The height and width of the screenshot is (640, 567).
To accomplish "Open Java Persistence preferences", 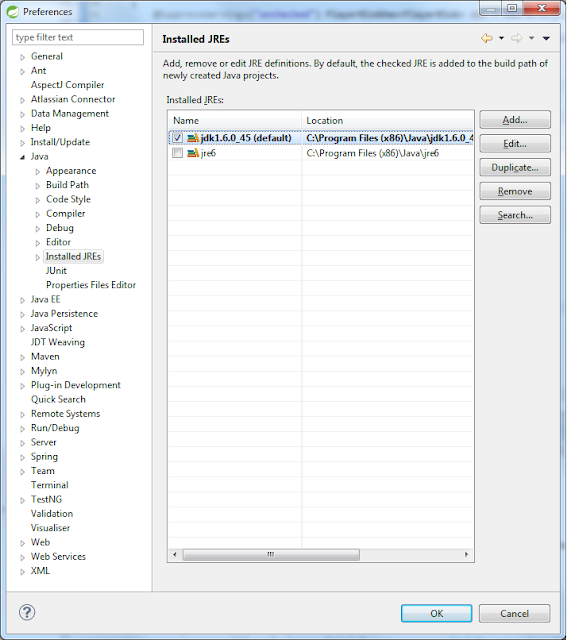I will [64, 313].
